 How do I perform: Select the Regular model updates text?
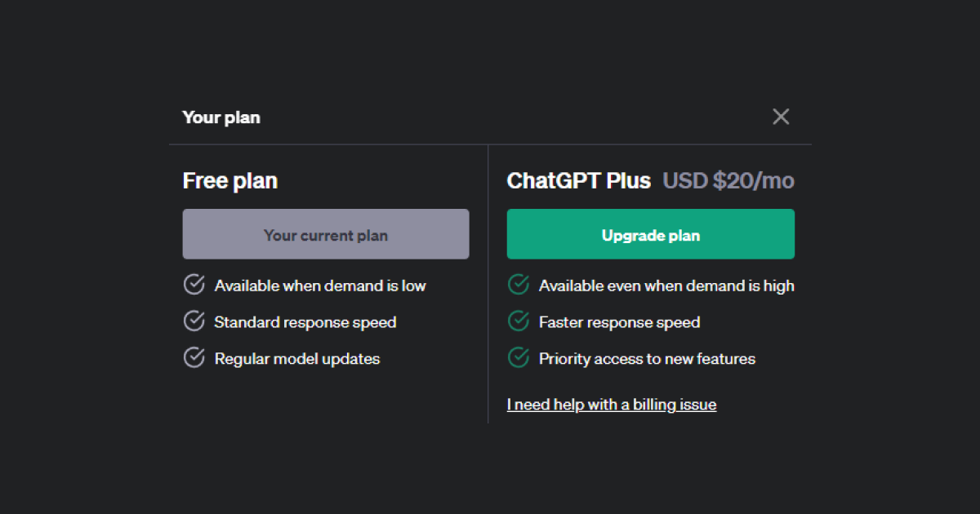pos(297,359)
